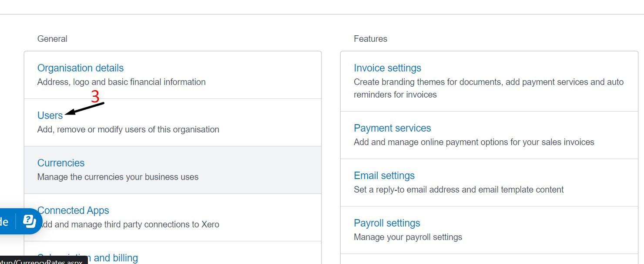
Task: Click the General section heading
Action: tap(52, 39)
